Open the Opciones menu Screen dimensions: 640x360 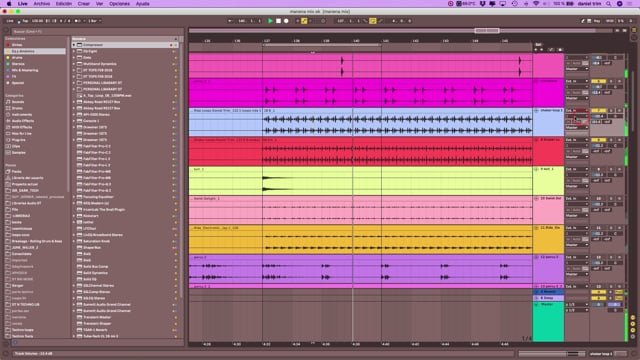120,4
